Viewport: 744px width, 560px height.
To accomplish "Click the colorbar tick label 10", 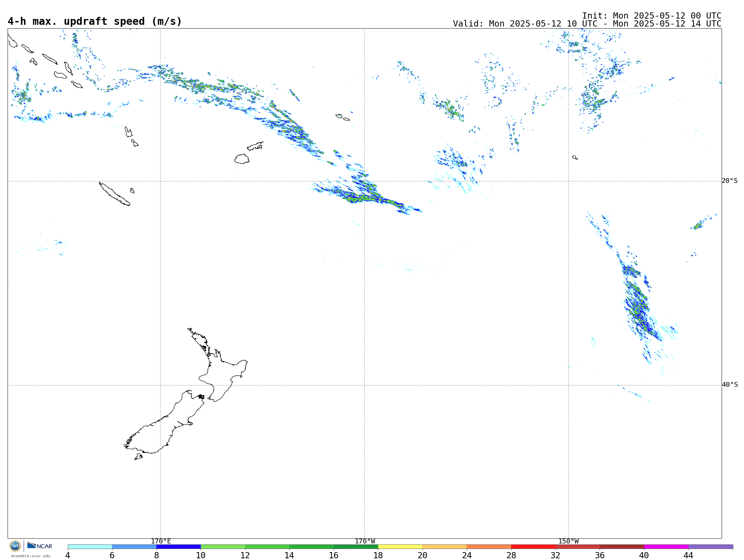I will pos(201,555).
